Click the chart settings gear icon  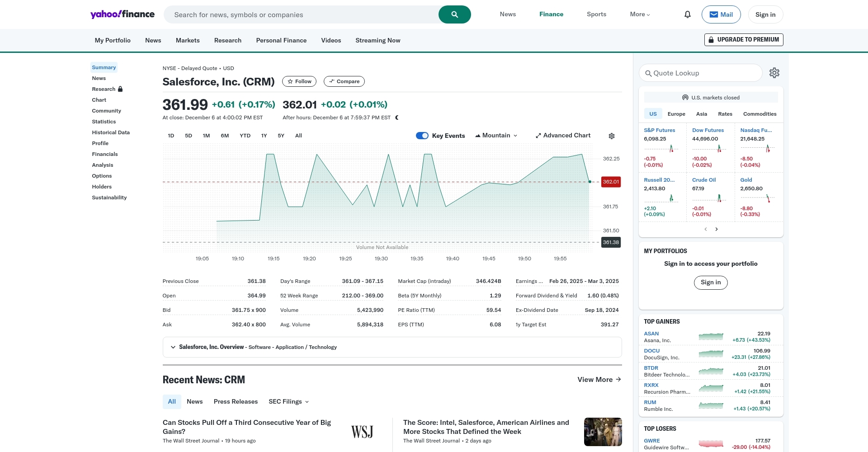[611, 136]
